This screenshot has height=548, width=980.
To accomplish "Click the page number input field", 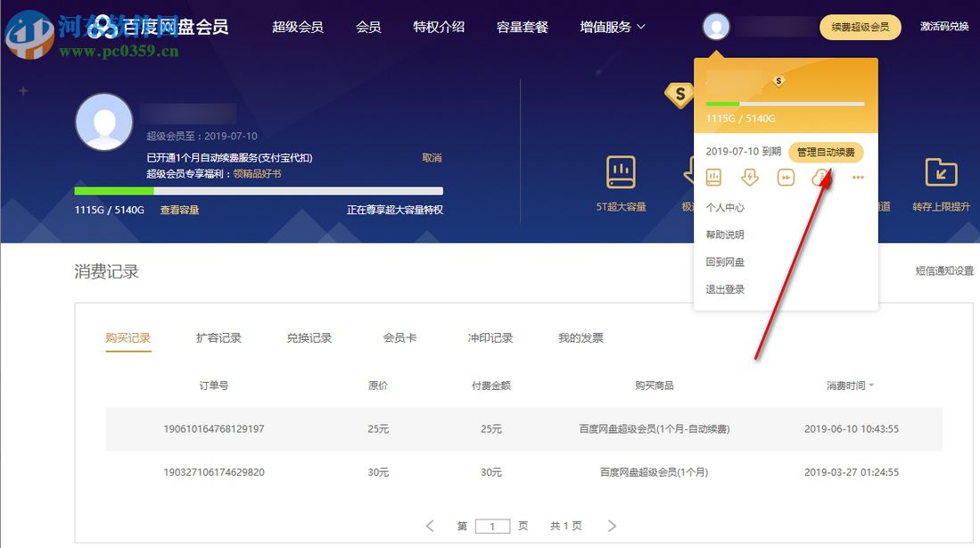I will (493, 526).
